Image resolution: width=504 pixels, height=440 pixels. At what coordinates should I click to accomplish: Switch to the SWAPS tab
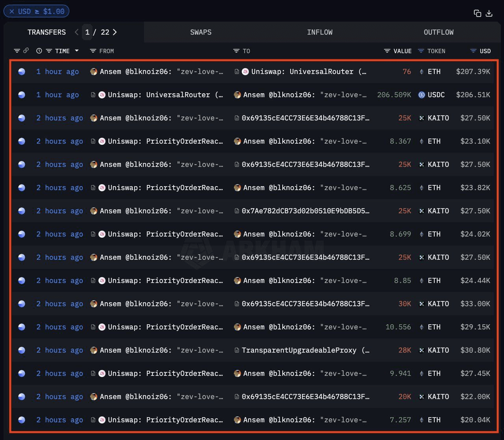point(201,32)
